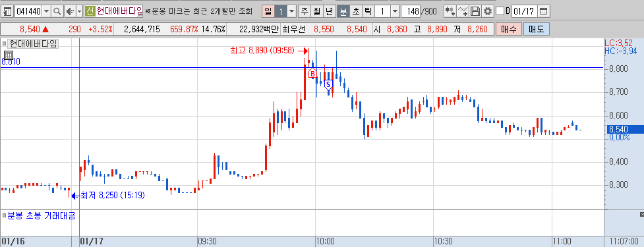Click the 11:07:00 time display
Screen dimensions: 644x247
click(624, 241)
